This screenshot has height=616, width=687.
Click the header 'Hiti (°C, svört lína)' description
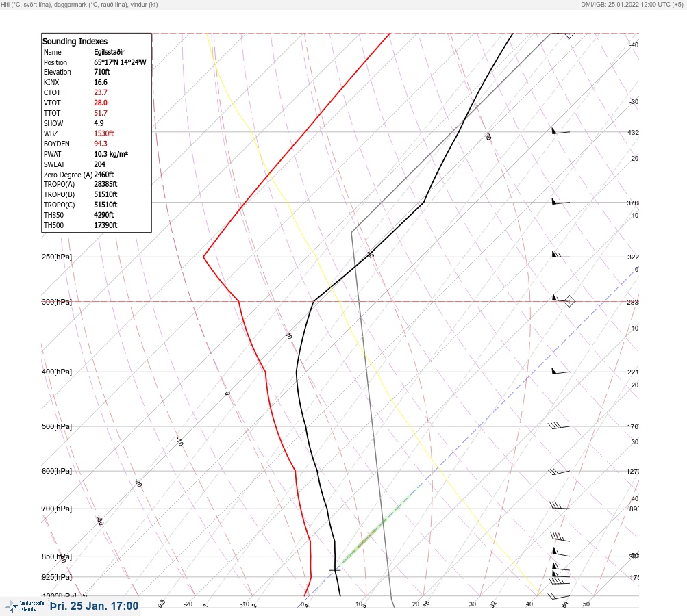[25, 5]
